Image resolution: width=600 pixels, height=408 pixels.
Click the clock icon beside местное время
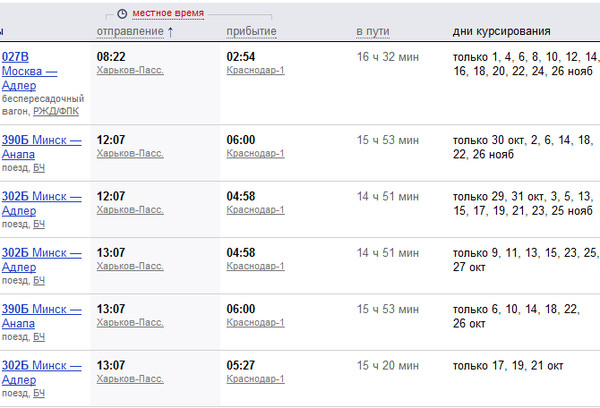[122, 14]
